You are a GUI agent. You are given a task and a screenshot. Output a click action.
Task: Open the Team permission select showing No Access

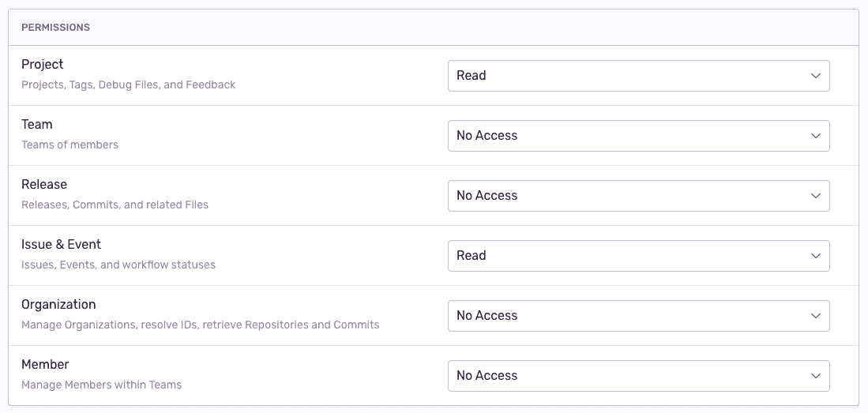(x=638, y=136)
